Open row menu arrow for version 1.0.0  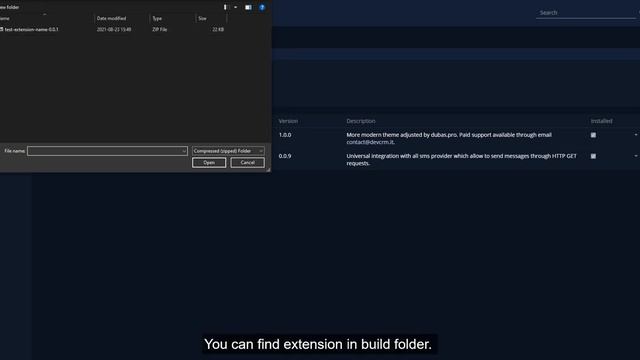[636, 135]
